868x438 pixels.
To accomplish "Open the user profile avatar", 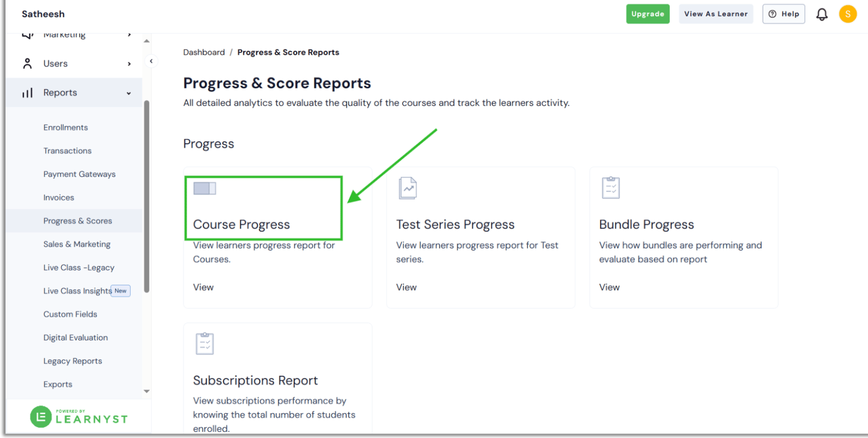I will point(847,14).
